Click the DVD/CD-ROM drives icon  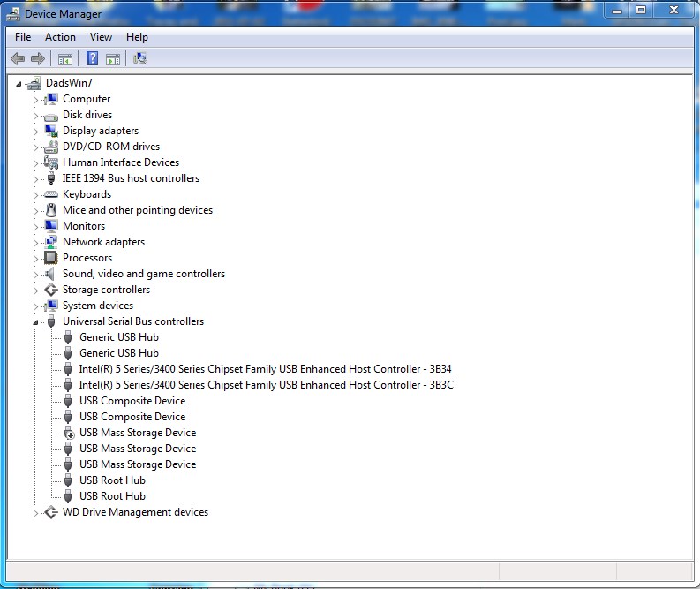(51, 147)
